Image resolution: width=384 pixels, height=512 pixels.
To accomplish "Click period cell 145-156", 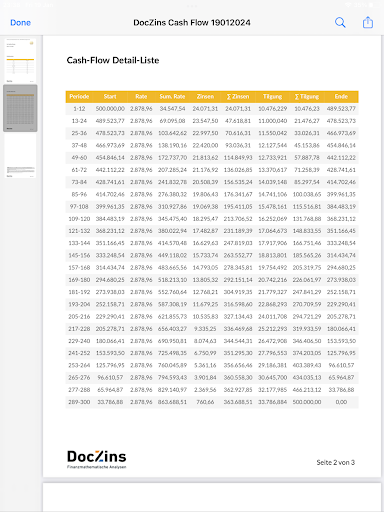I will [x=79, y=256].
